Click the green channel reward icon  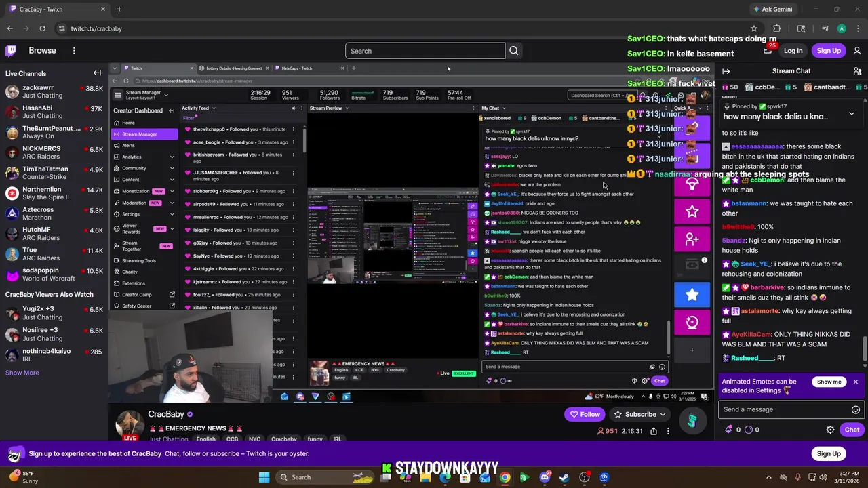coord(692,421)
